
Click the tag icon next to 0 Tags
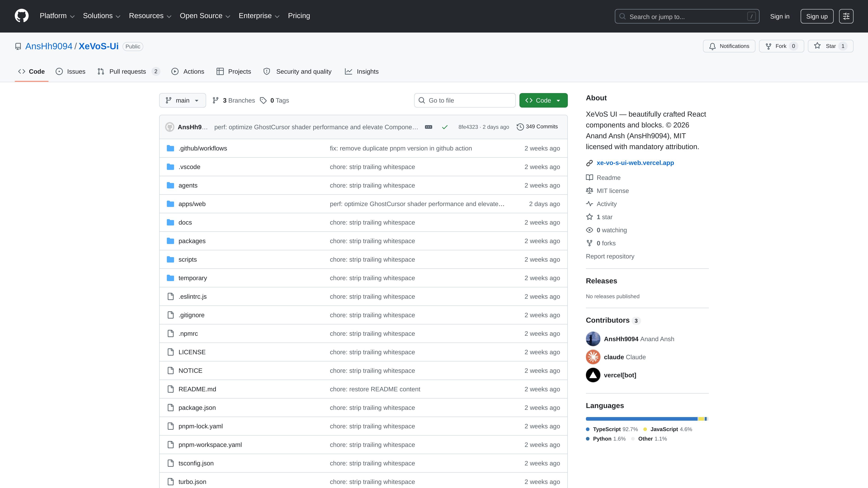point(263,100)
